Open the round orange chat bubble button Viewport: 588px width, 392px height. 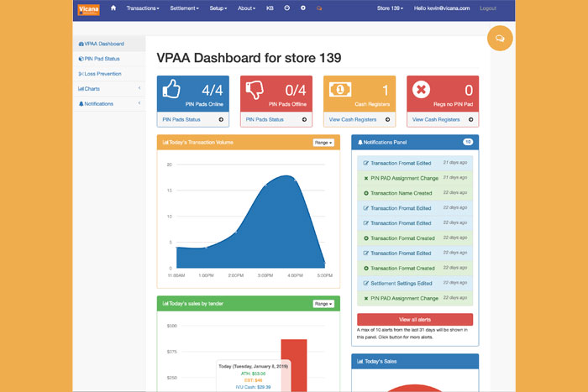pos(500,39)
